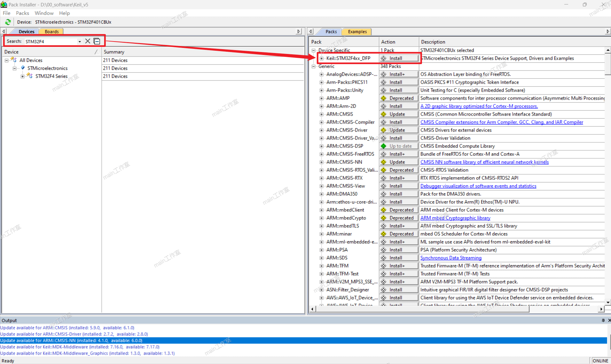Image resolution: width=611 pixels, height=364 pixels.
Task: Switch to the Boards tab
Action: (51, 32)
